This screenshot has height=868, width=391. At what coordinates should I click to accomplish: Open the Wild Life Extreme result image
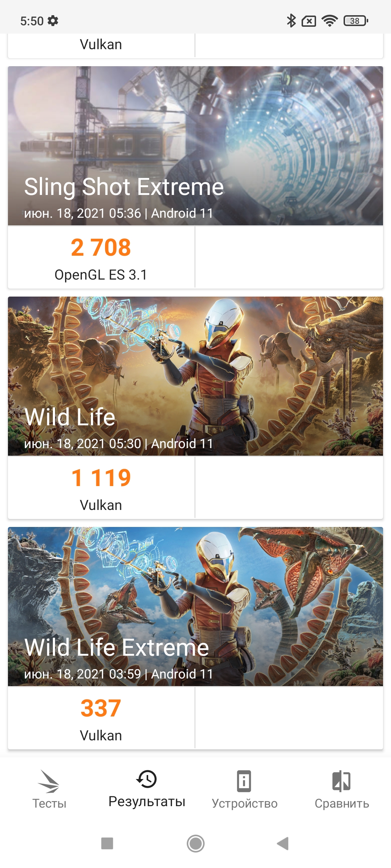click(195, 606)
